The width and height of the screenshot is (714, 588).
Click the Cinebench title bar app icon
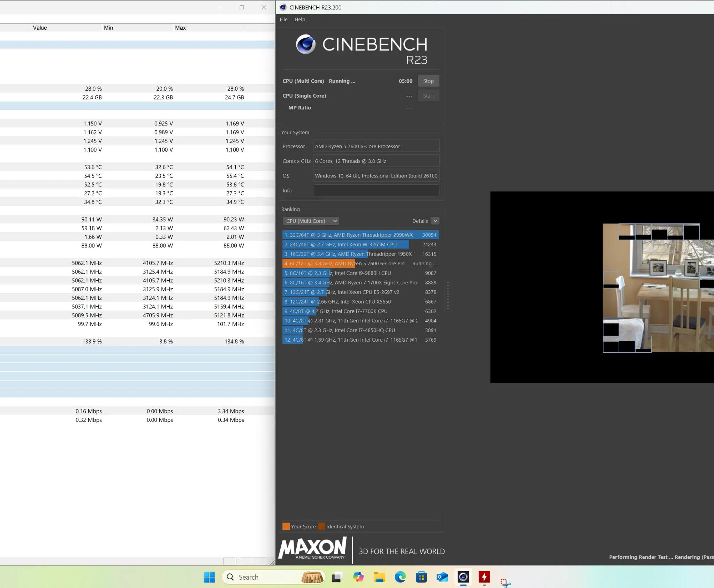(x=283, y=7)
